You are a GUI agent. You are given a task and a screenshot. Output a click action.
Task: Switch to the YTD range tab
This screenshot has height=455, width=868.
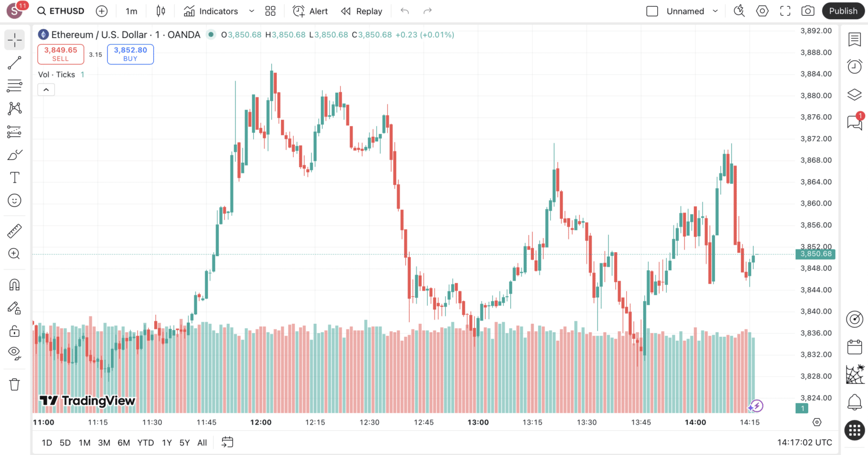(145, 443)
